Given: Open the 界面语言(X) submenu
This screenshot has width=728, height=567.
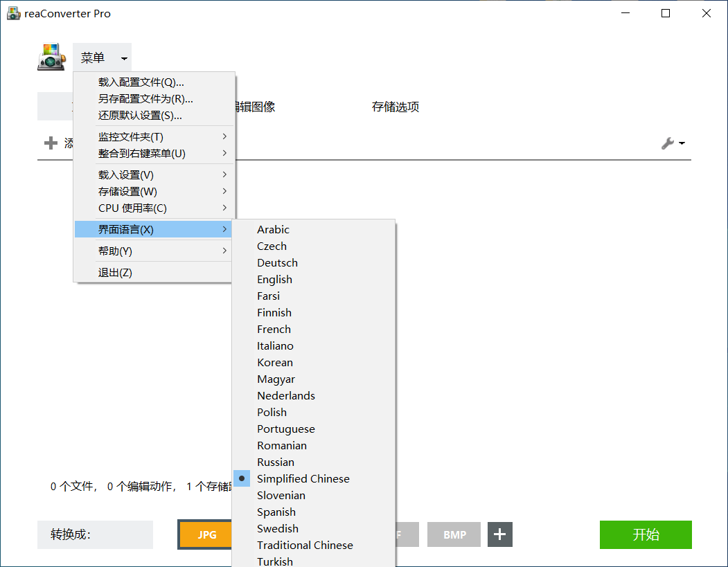Looking at the screenshot, I should (153, 229).
